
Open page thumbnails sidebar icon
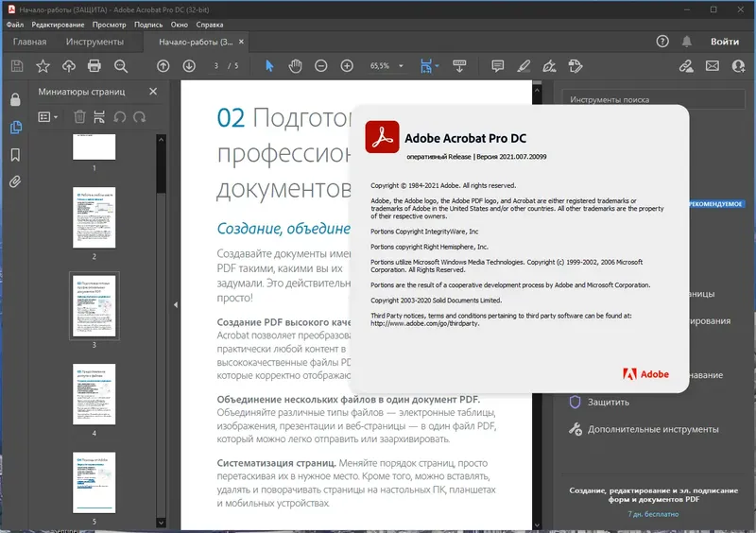[x=15, y=128]
